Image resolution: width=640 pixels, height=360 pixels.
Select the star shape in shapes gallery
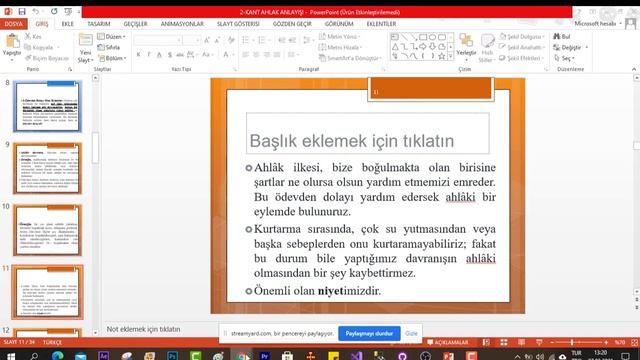tap(442, 56)
